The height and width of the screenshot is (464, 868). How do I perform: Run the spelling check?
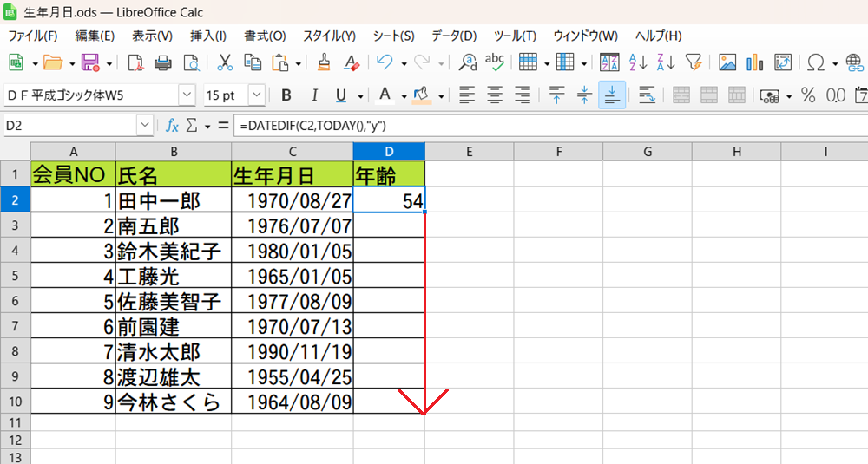point(495,62)
